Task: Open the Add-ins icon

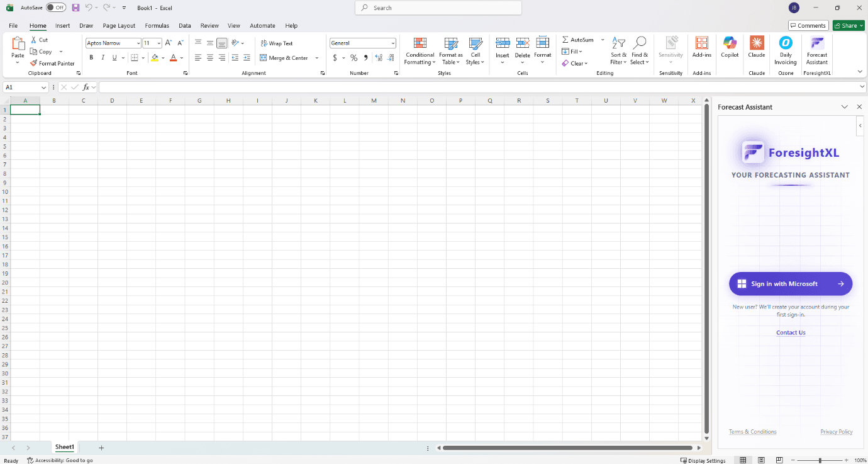Action: (701, 43)
